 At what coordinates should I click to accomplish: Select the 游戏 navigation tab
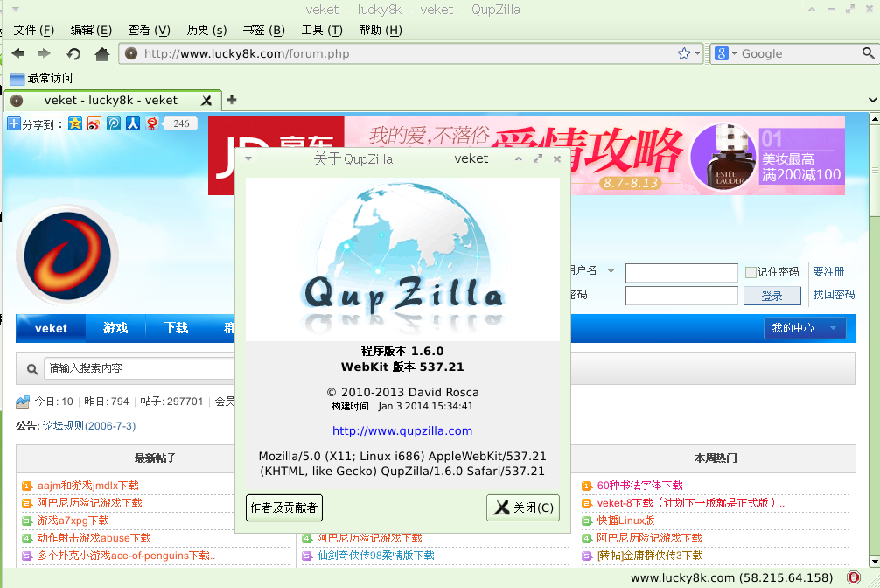pyautogui.click(x=115, y=328)
